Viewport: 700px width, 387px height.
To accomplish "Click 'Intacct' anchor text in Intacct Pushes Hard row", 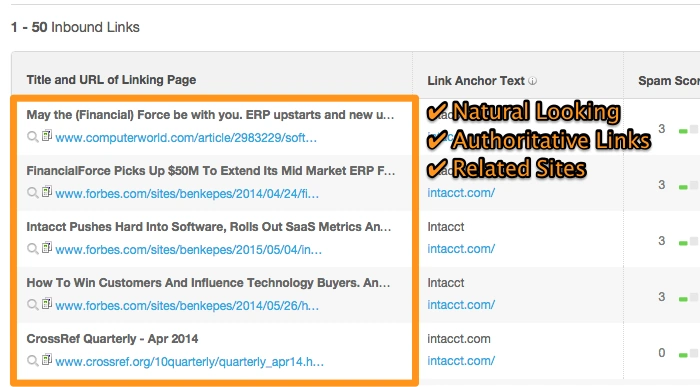I will [x=446, y=227].
